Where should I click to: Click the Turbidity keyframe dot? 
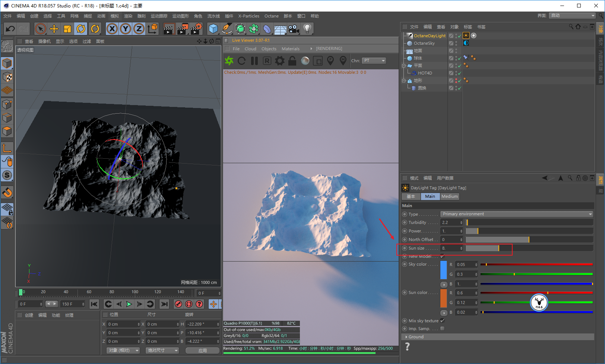[x=405, y=222]
